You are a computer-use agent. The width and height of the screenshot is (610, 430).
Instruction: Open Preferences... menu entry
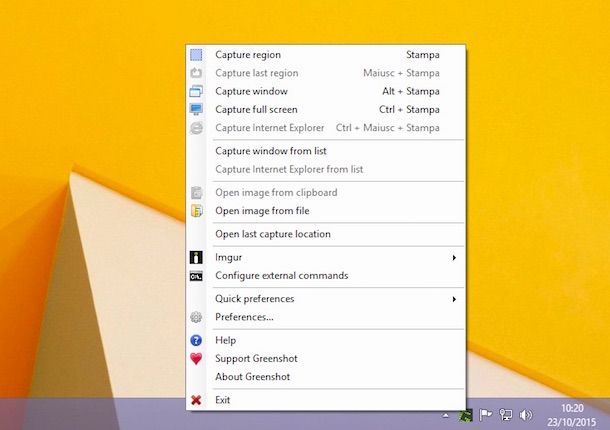click(326, 317)
